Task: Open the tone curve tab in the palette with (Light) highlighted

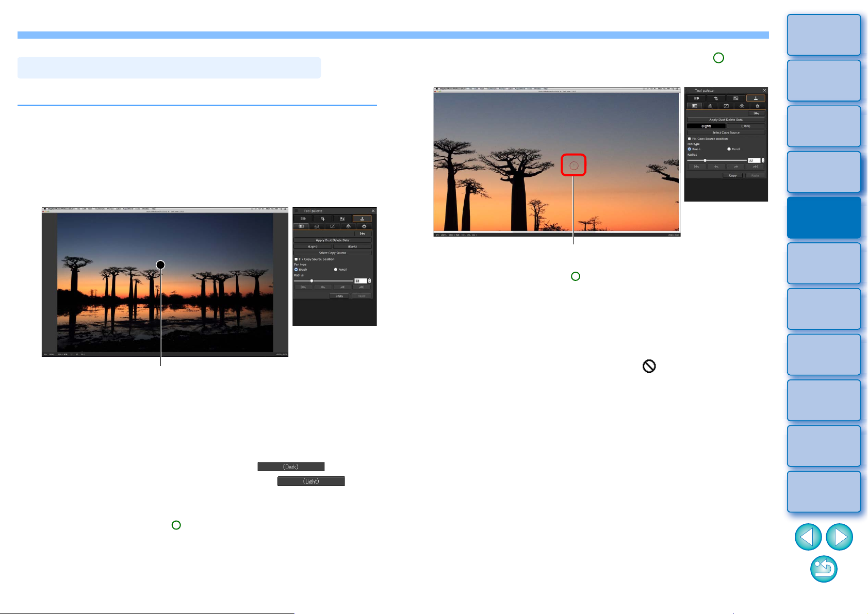Action: click(726, 106)
